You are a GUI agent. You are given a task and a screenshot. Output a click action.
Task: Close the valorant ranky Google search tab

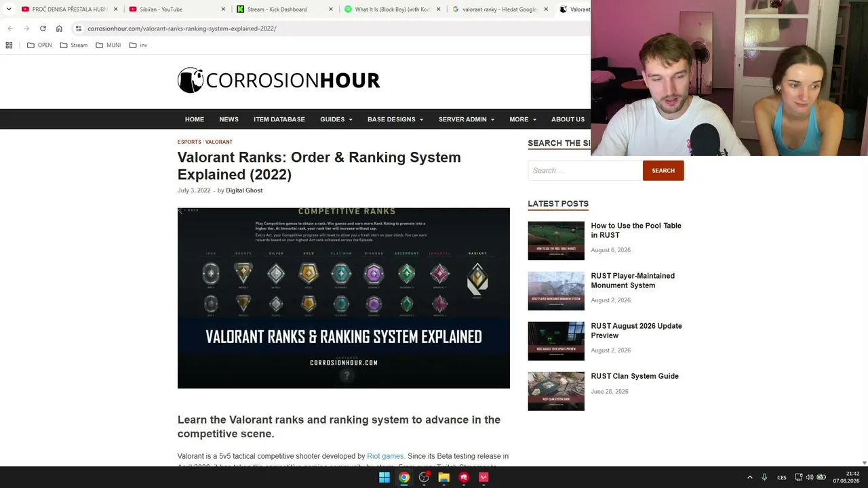547,9
